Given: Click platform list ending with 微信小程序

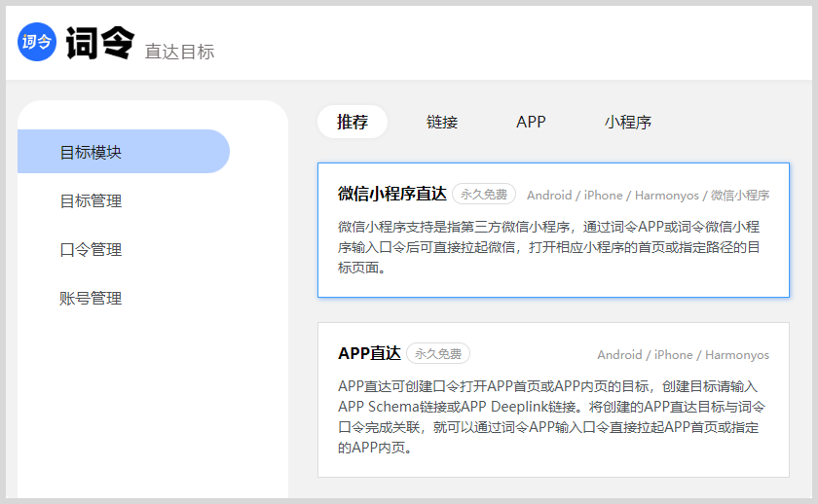Looking at the screenshot, I should [648, 195].
